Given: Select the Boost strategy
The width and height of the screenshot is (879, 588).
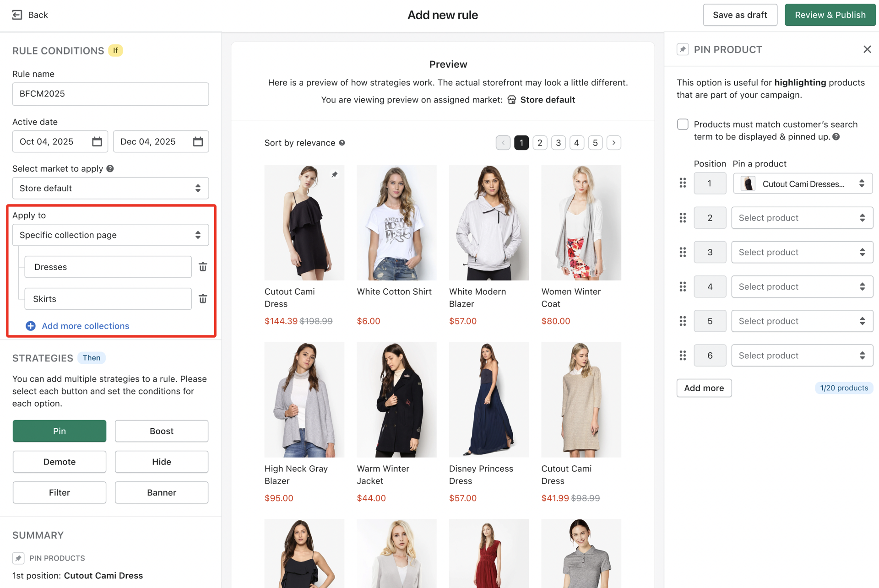Looking at the screenshot, I should 161,431.
